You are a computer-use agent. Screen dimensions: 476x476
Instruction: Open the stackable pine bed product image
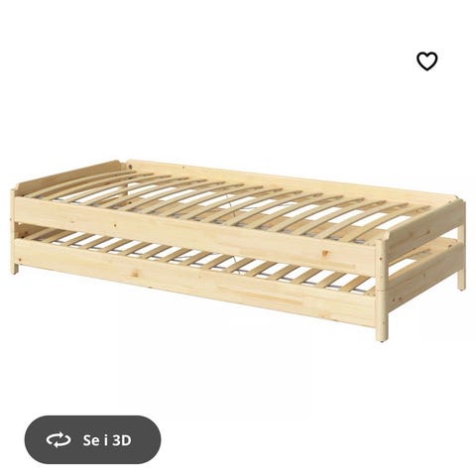239,250
